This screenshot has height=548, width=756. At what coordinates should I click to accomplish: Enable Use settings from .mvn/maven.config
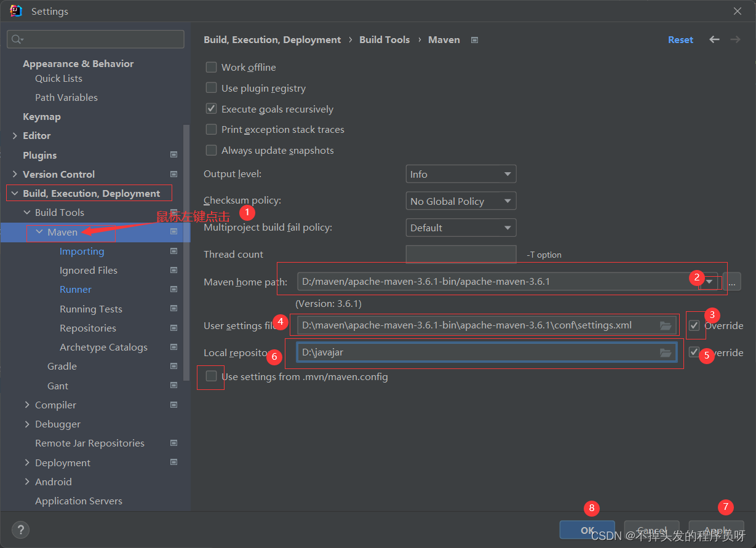tap(211, 376)
